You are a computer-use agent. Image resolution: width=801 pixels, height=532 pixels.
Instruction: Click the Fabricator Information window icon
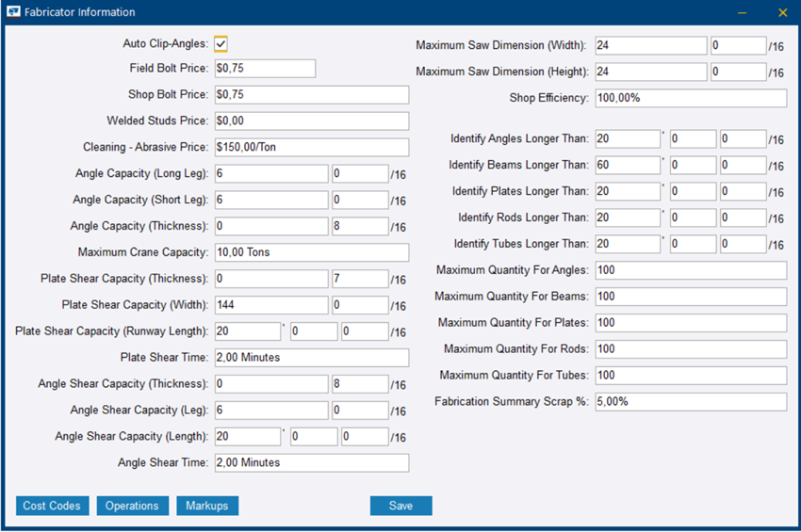point(14,12)
